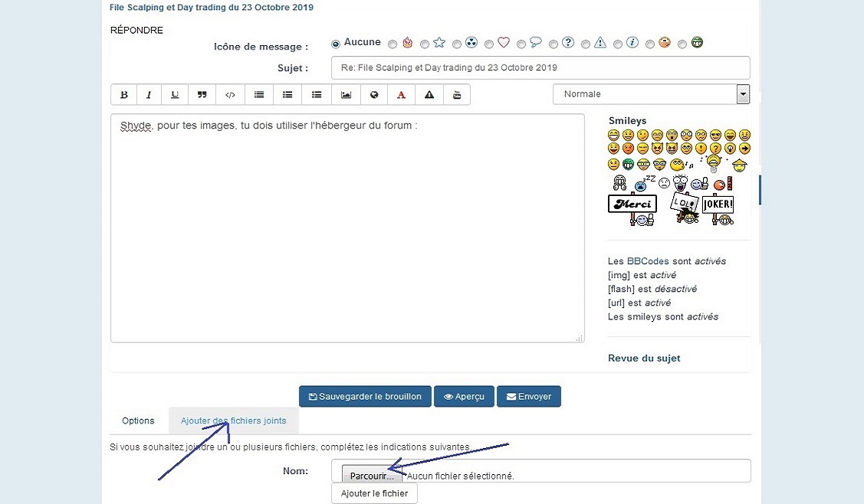Submit the reply with Envoyer
Screen dimensions: 864x504
coord(529,397)
